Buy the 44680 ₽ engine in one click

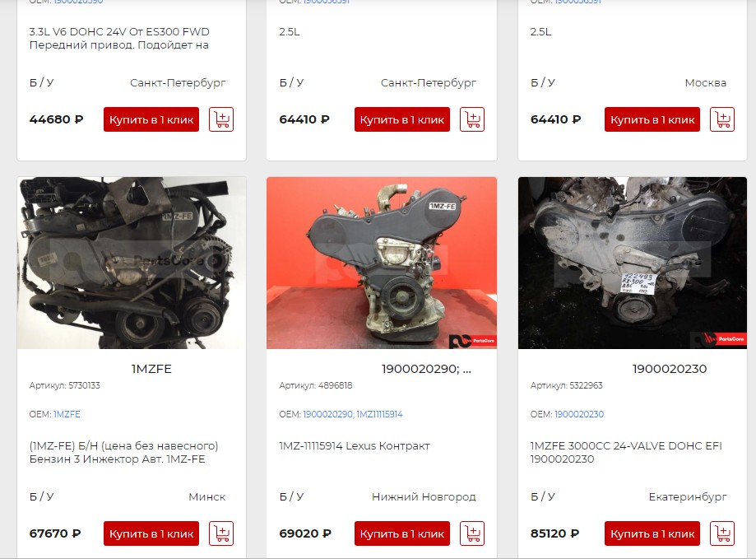pyautogui.click(x=151, y=119)
